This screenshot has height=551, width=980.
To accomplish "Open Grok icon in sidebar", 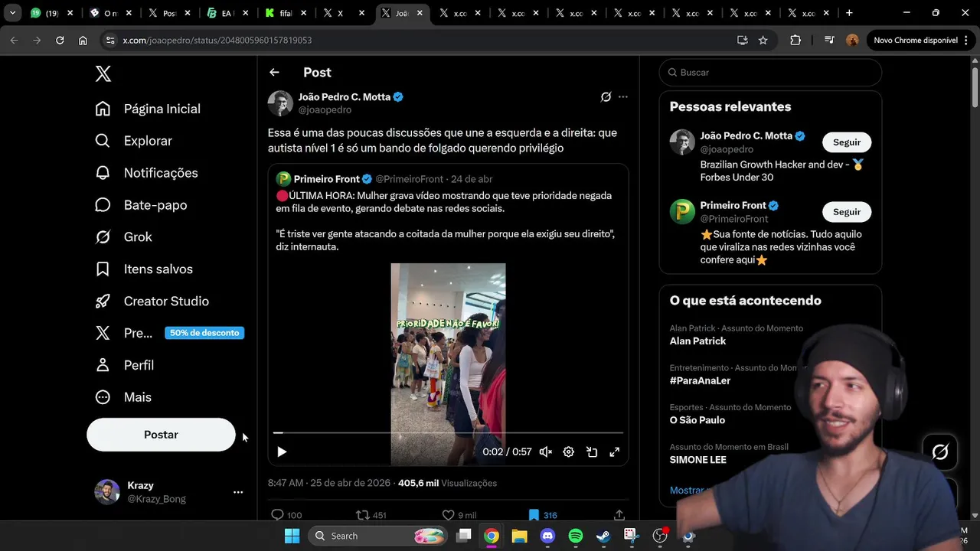I will [103, 237].
